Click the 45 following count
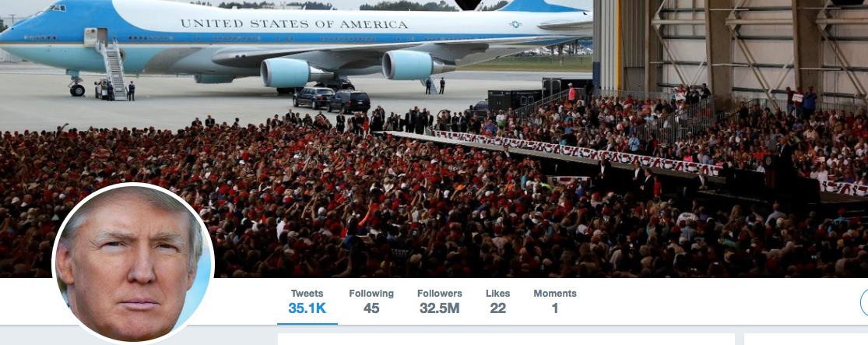The width and height of the screenshot is (868, 345). click(x=371, y=308)
